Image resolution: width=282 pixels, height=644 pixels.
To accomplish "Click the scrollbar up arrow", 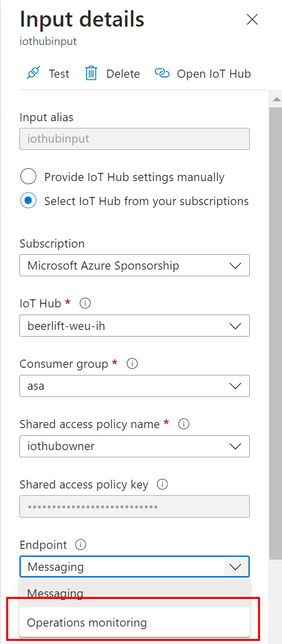I will (276, 99).
